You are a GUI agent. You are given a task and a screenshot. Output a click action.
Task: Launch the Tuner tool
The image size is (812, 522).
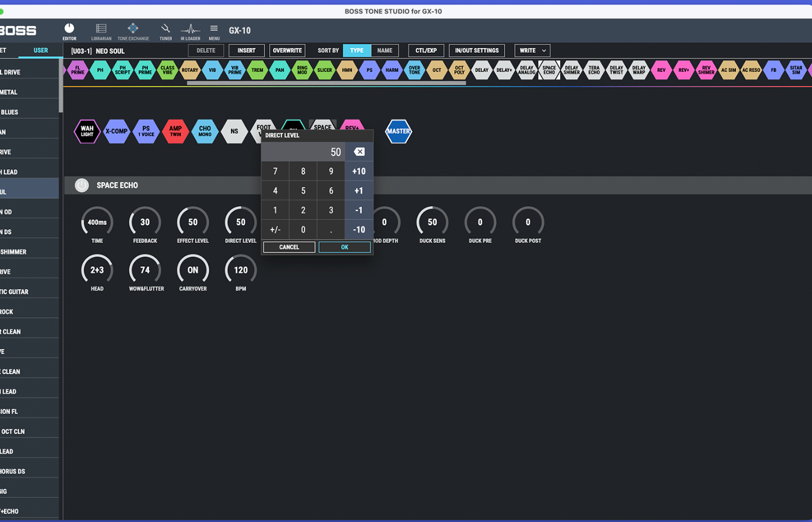165,31
